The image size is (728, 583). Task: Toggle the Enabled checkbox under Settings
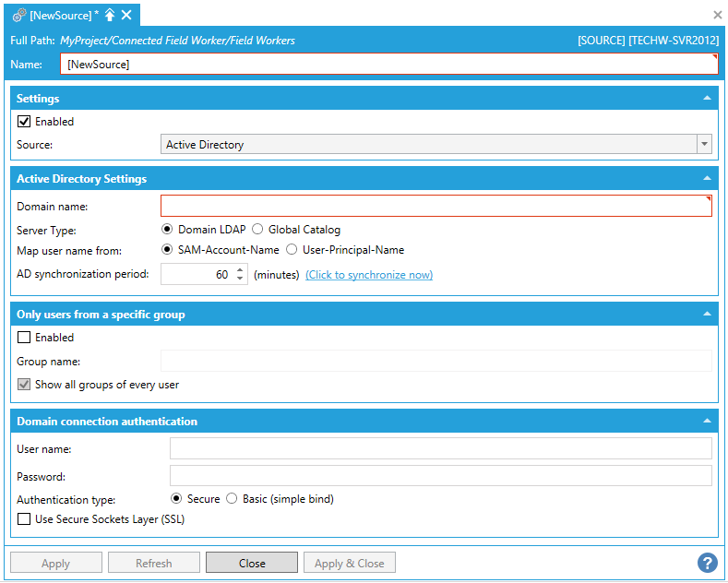coord(24,122)
